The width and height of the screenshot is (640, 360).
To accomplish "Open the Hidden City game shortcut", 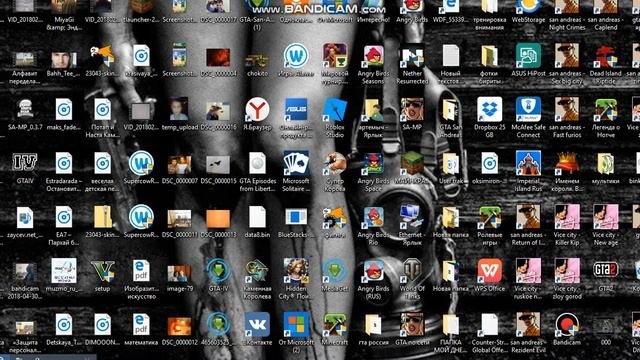I will tap(296, 271).
